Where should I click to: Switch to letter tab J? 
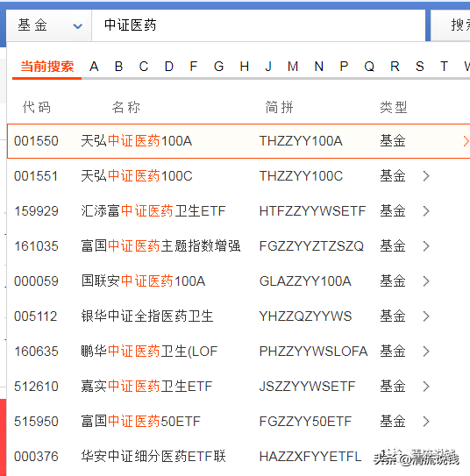pyautogui.click(x=268, y=67)
